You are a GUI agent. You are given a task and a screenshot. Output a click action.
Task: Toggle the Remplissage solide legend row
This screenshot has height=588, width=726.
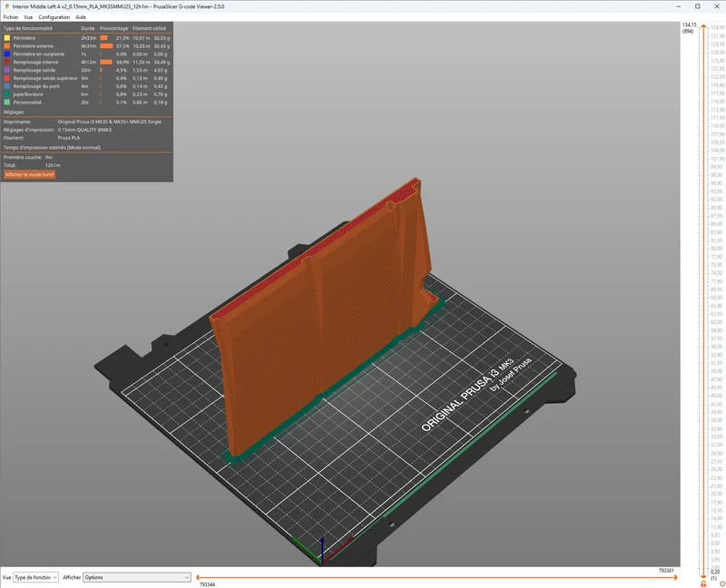pyautogui.click(x=86, y=71)
